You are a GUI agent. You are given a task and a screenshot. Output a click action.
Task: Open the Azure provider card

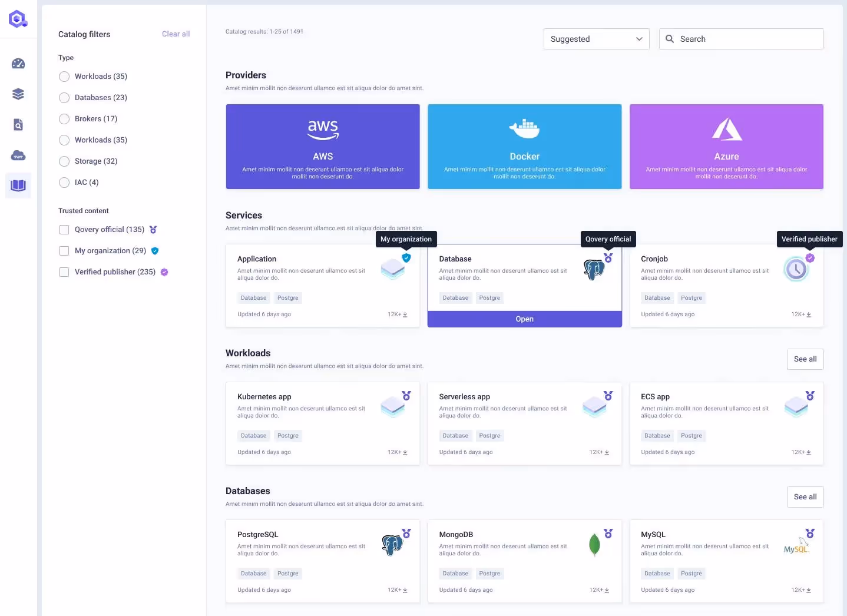(726, 147)
